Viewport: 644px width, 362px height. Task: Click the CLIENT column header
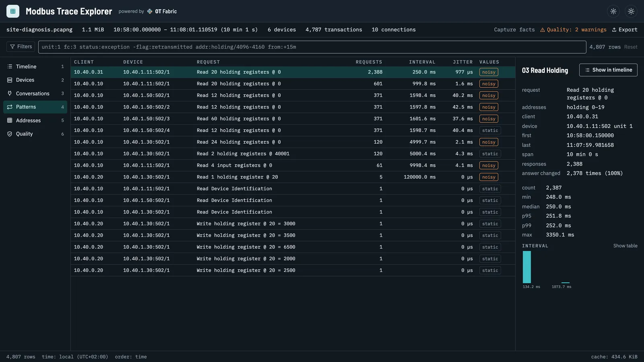point(84,62)
